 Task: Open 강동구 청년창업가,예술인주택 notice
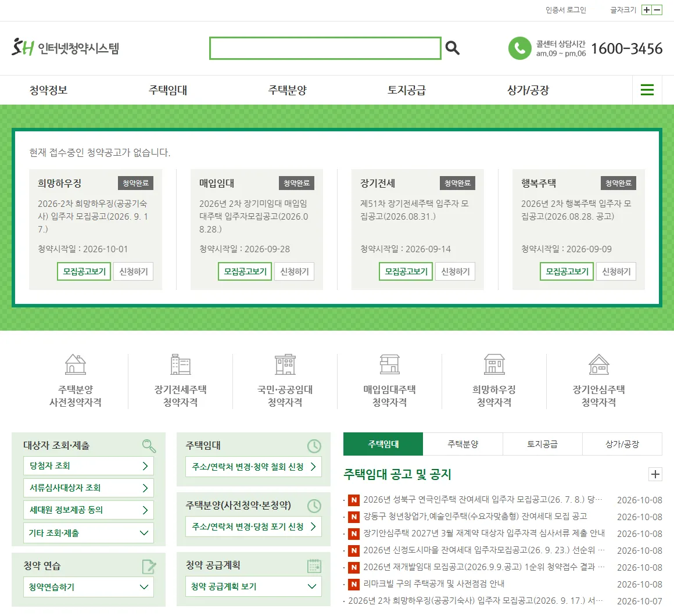tap(475, 516)
